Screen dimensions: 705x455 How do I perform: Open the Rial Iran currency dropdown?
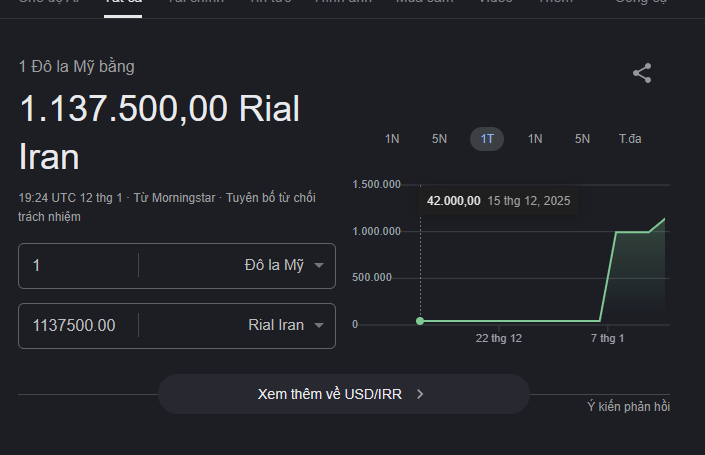[x=286, y=325]
